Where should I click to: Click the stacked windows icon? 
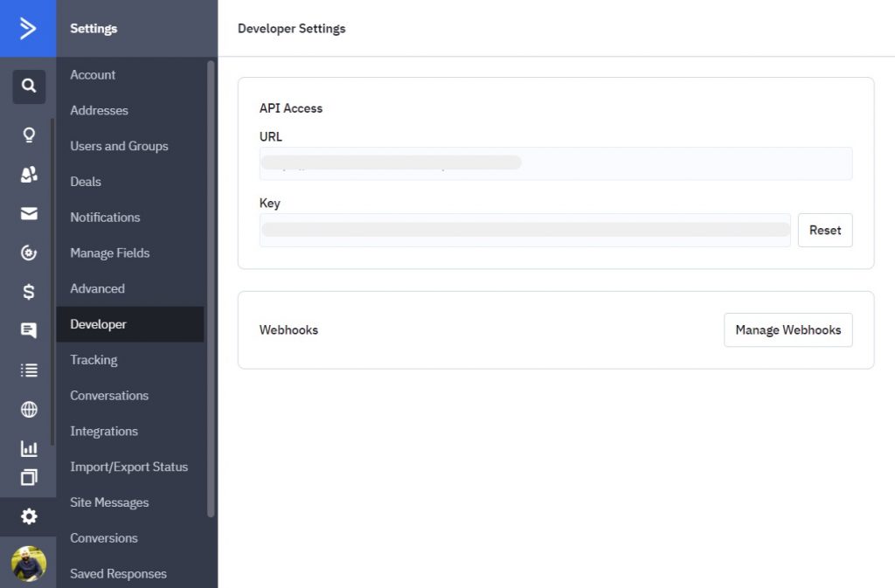(29, 477)
